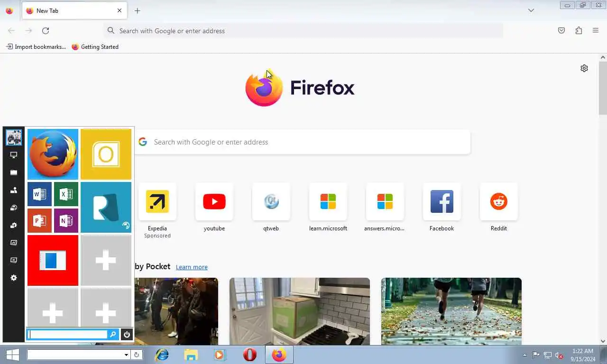Image resolution: width=607 pixels, height=364 pixels.
Task: Close the New Tab tab
Action: (x=120, y=10)
